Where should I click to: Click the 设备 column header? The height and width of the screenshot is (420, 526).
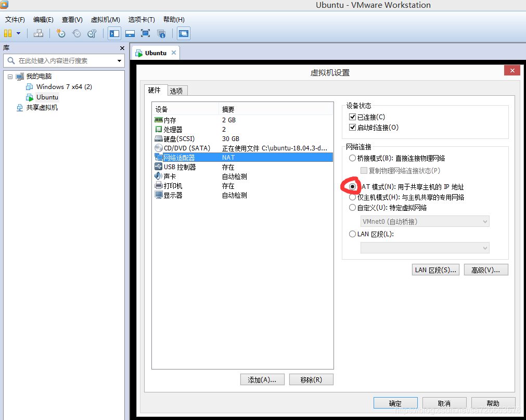pos(185,109)
